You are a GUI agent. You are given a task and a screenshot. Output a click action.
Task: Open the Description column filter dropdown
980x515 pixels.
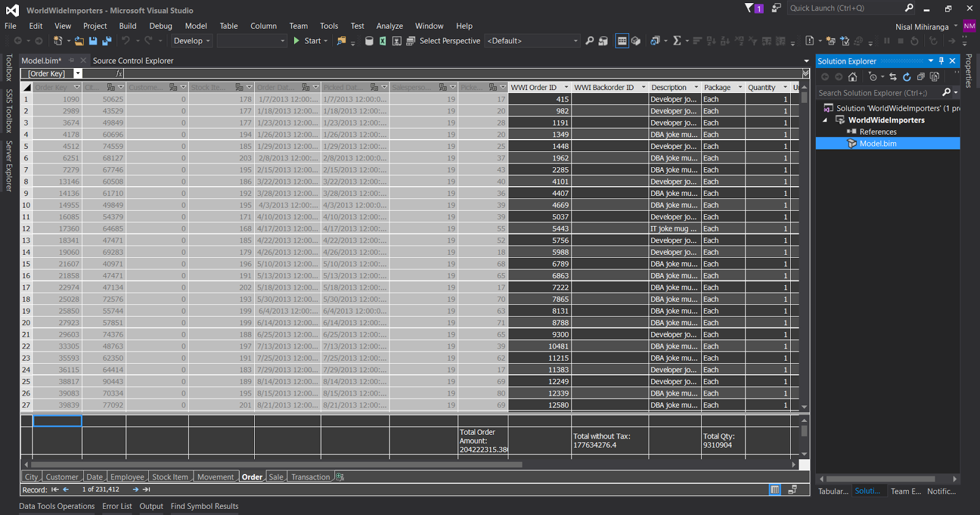coord(696,87)
